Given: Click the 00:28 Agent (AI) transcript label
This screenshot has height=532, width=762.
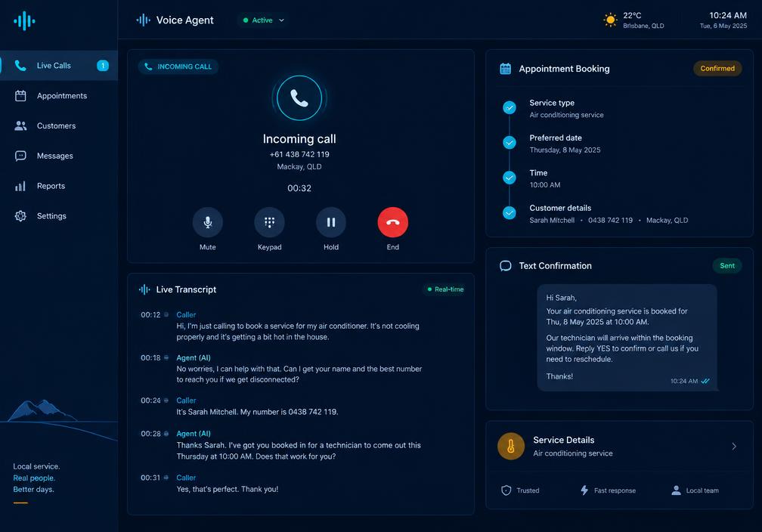Looking at the screenshot, I should [194, 434].
